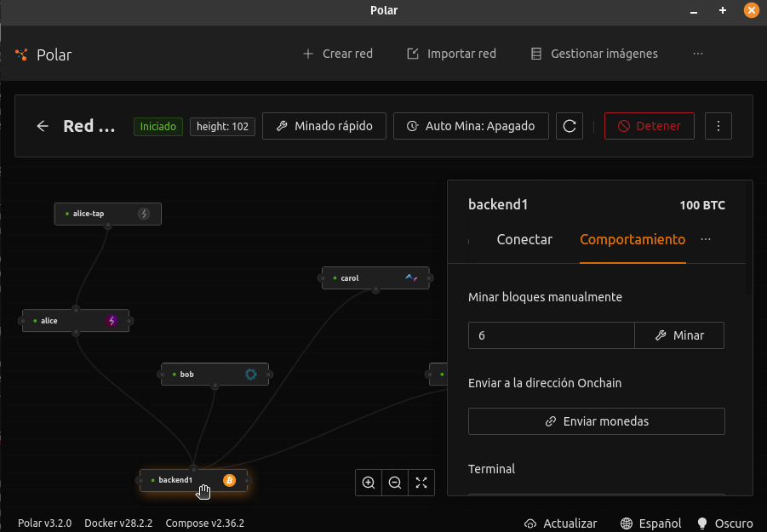Click the purple LND lightning icon on alice
Viewport: 767px width, 532px height.
tap(112, 320)
